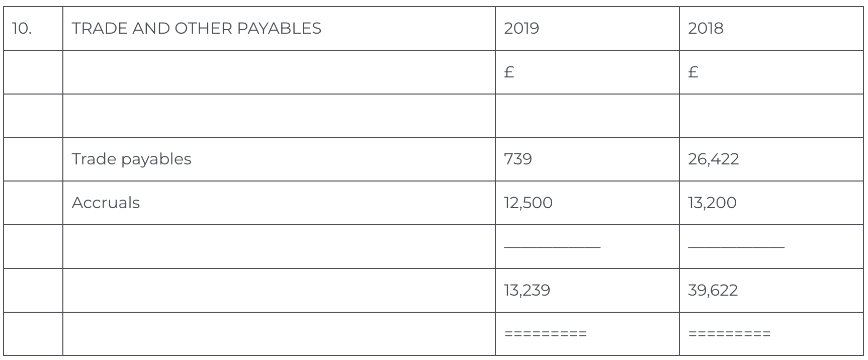The height and width of the screenshot is (360, 868).
Task: Click the double underline below 39,622
Action: pos(729,334)
